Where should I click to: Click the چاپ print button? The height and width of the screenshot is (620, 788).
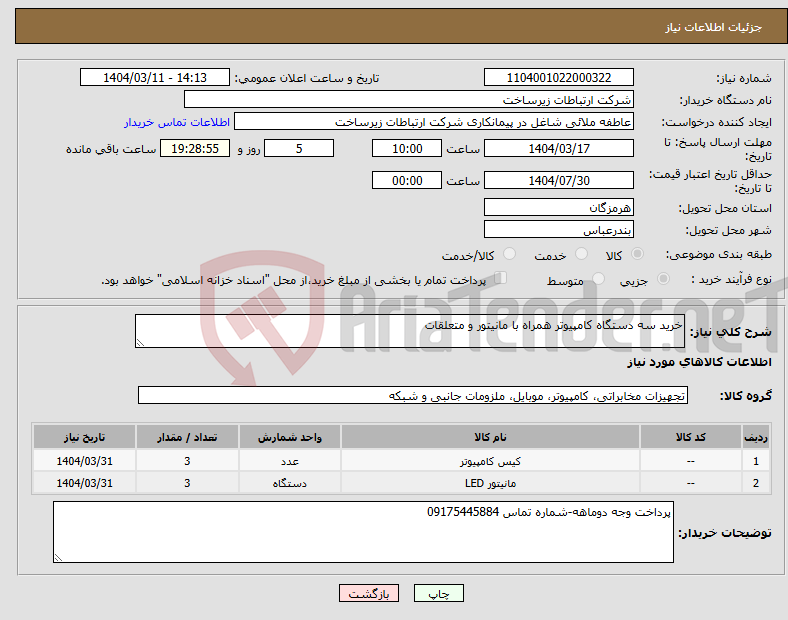(439, 593)
